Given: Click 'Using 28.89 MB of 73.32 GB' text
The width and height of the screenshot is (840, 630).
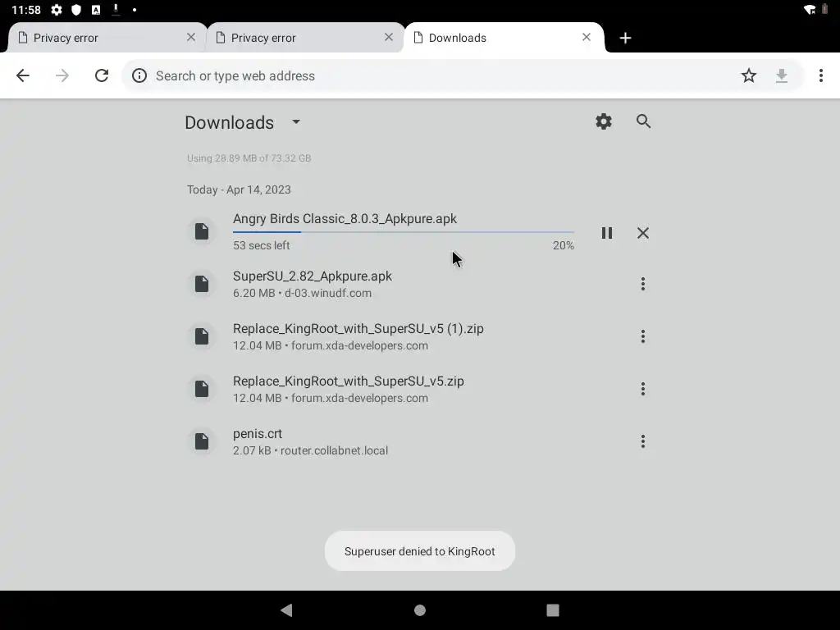Looking at the screenshot, I should pyautogui.click(x=249, y=158).
